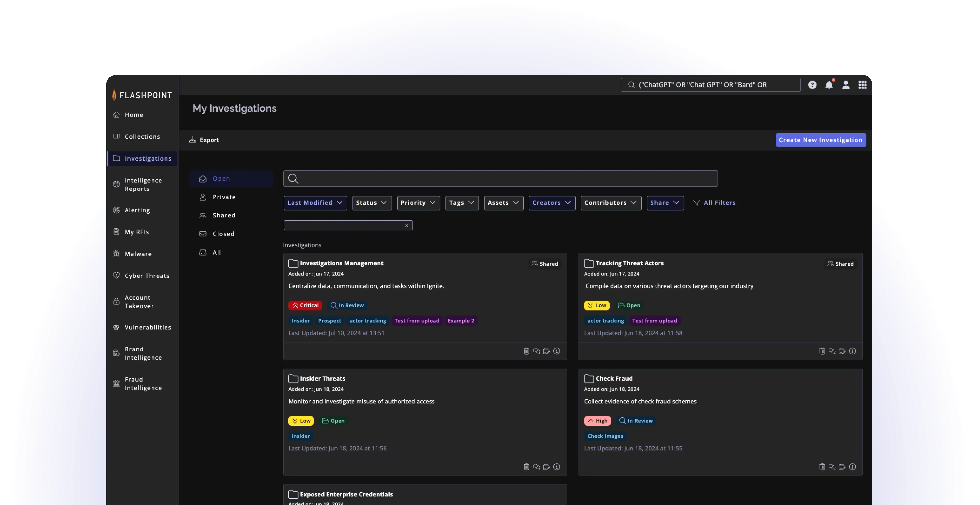This screenshot has height=505, width=980.
Task: Select the Shared investigations tab
Action: [224, 215]
